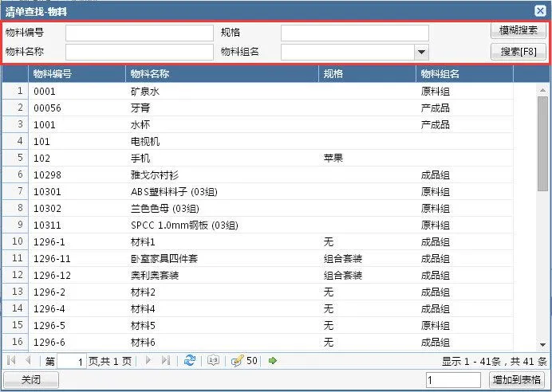The image size is (552, 392).
Task: Click material number 1296-12
Action: 52,276
